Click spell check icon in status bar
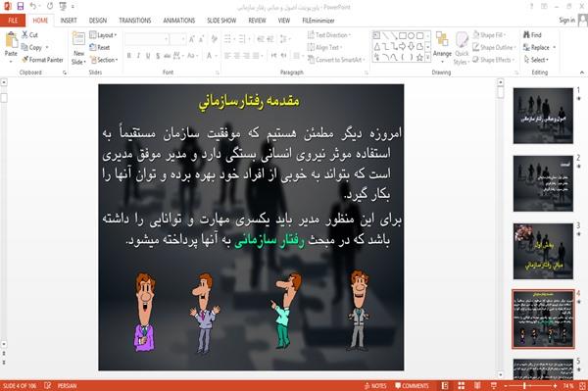 [x=48, y=386]
